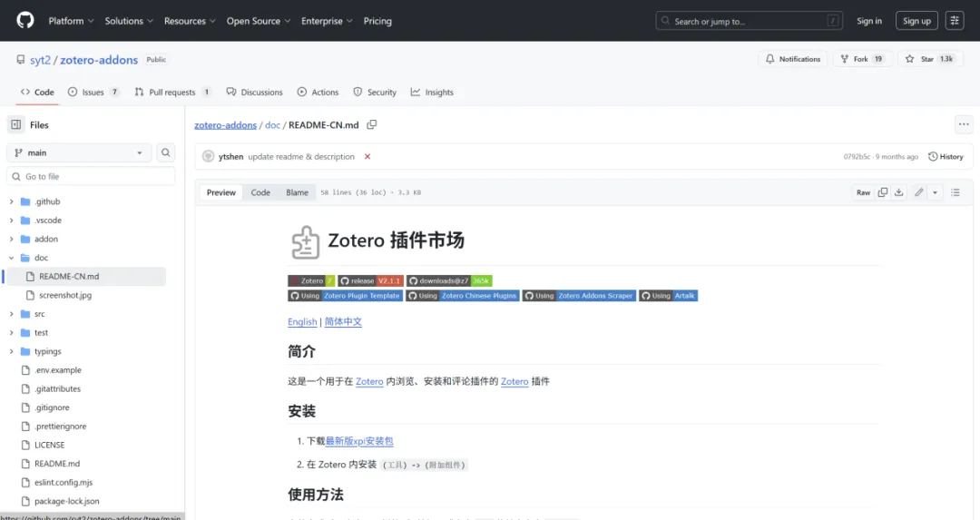Open the main branch selector
This screenshot has width=980, height=520.
tap(79, 152)
